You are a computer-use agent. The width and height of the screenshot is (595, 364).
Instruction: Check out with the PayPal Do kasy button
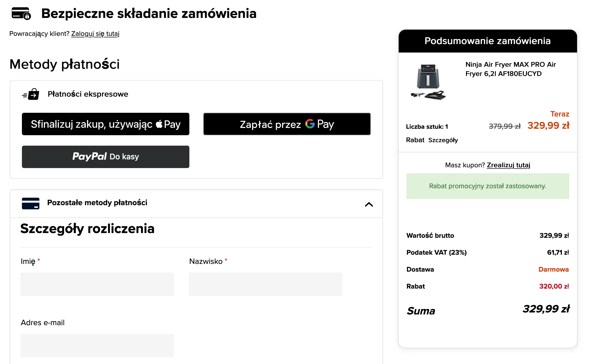[105, 157]
